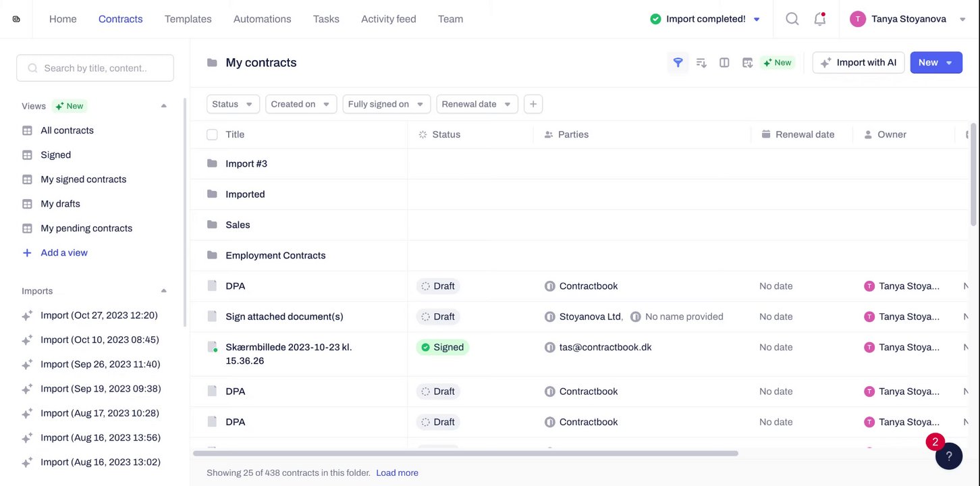Open the notifications bell

click(x=819, y=19)
